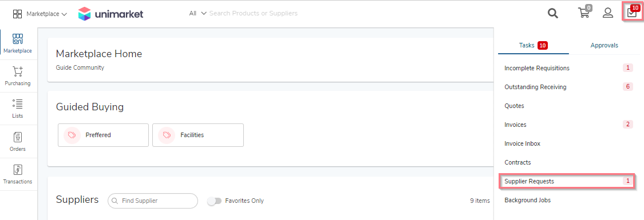644x220 pixels.
Task: Click the unimarket logo
Action: (110, 14)
